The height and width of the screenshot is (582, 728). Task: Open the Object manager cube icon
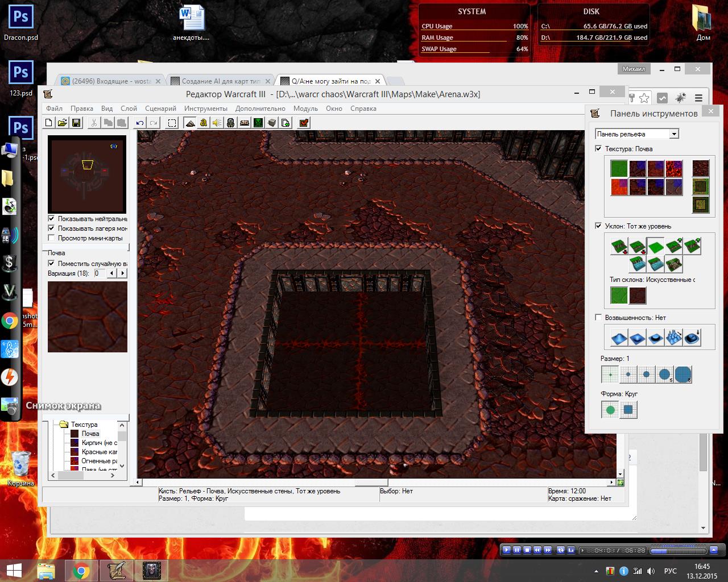(272, 123)
